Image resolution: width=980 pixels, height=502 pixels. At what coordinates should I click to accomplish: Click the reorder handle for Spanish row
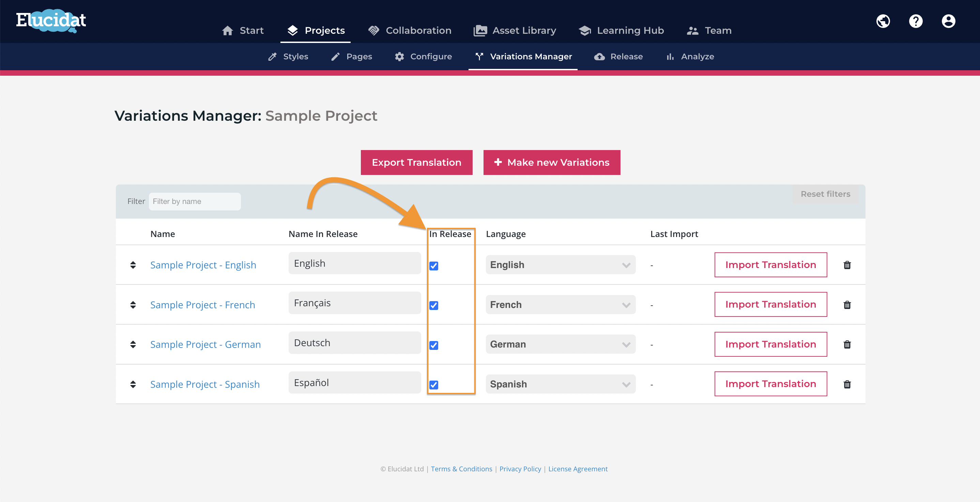coord(133,384)
